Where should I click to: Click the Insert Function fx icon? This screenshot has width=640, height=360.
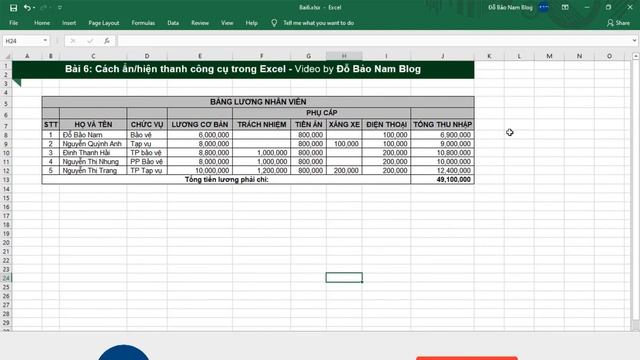107,41
